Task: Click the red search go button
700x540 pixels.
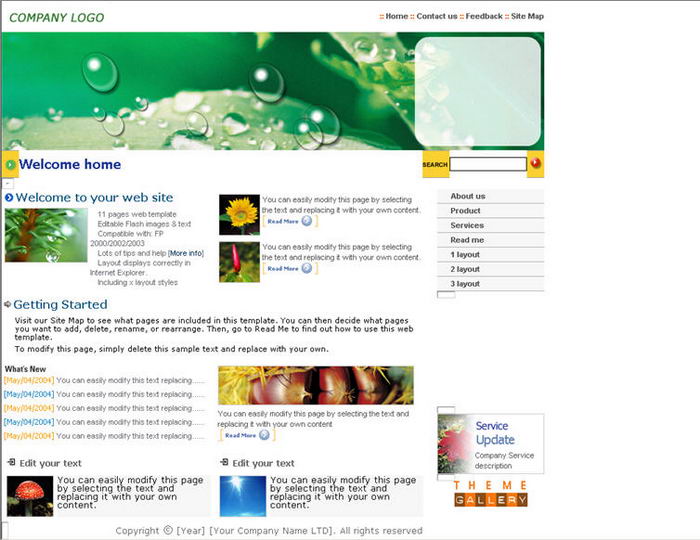Action: pos(536,164)
